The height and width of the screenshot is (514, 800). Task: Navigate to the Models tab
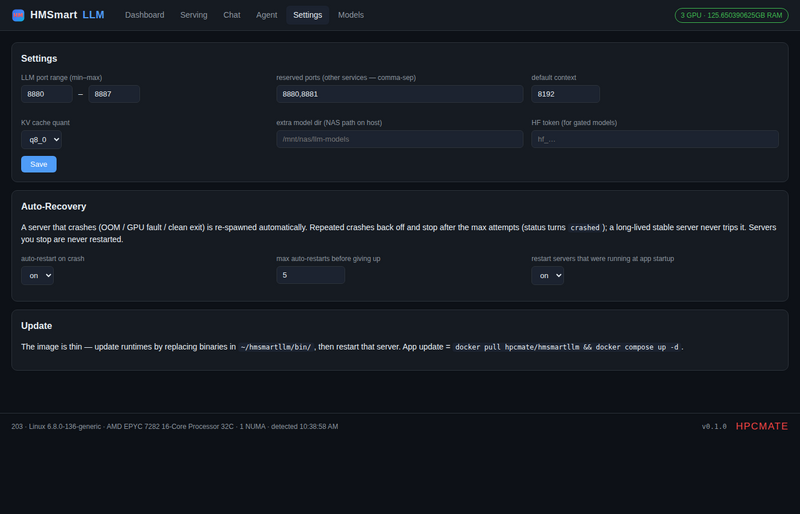[351, 15]
